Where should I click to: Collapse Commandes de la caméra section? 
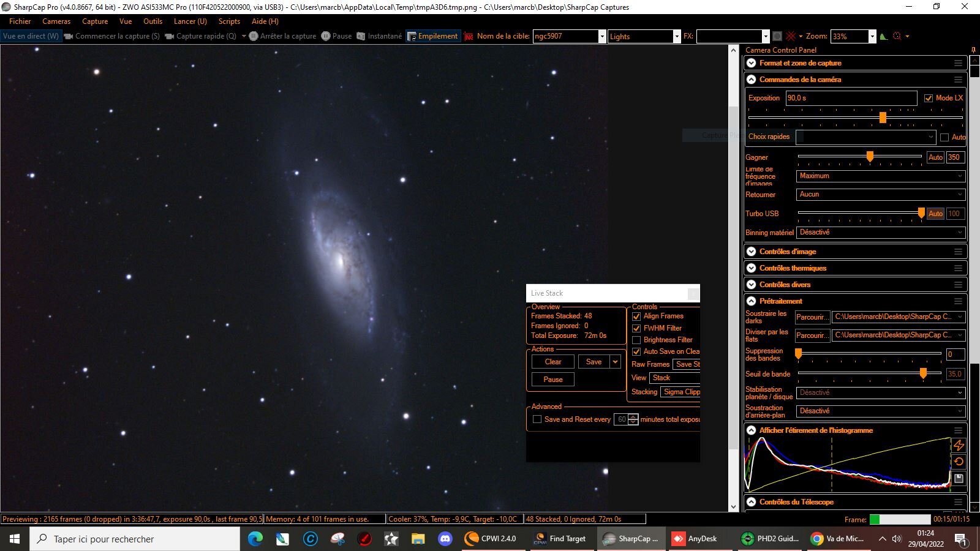[752, 80]
